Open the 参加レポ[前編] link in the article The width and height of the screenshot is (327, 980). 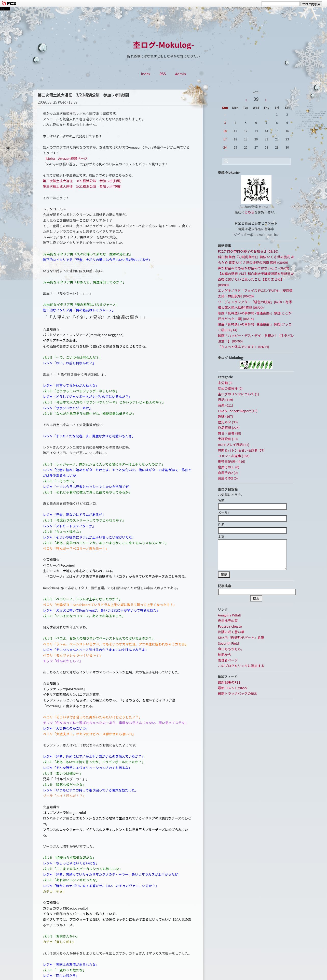[82, 181]
